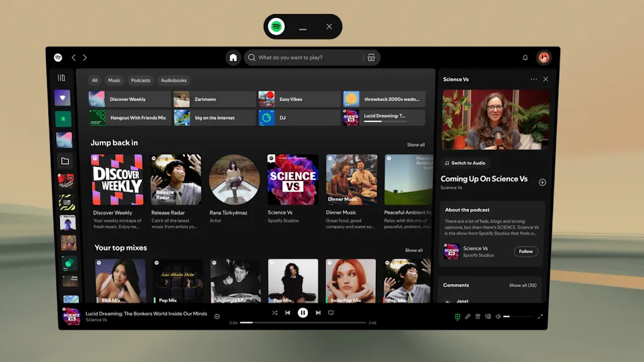Open Your Episodes bookmark in the sidebar

(63, 119)
